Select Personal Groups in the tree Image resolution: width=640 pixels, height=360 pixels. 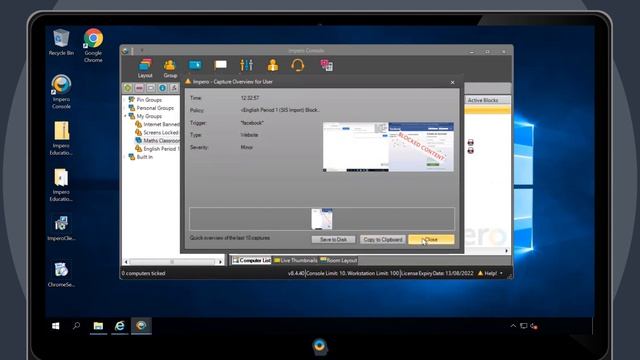[x=155, y=108]
